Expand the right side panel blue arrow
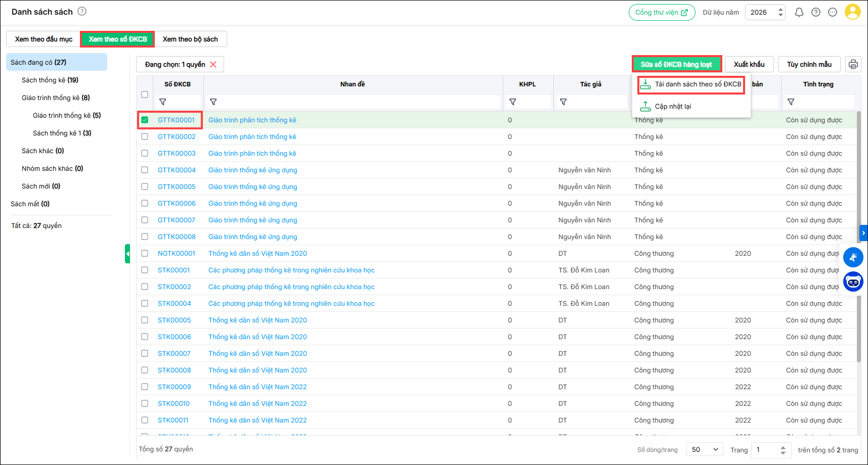Image resolution: width=868 pixels, height=465 pixels. tap(863, 233)
